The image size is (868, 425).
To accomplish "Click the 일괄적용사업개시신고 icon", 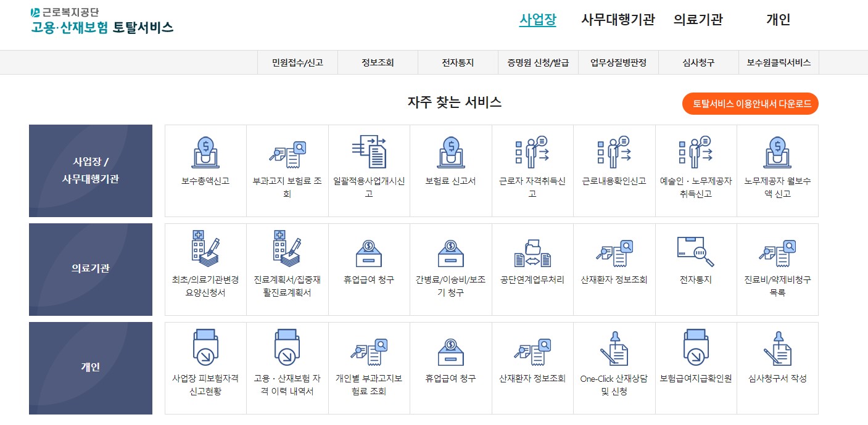I will pos(369,163).
